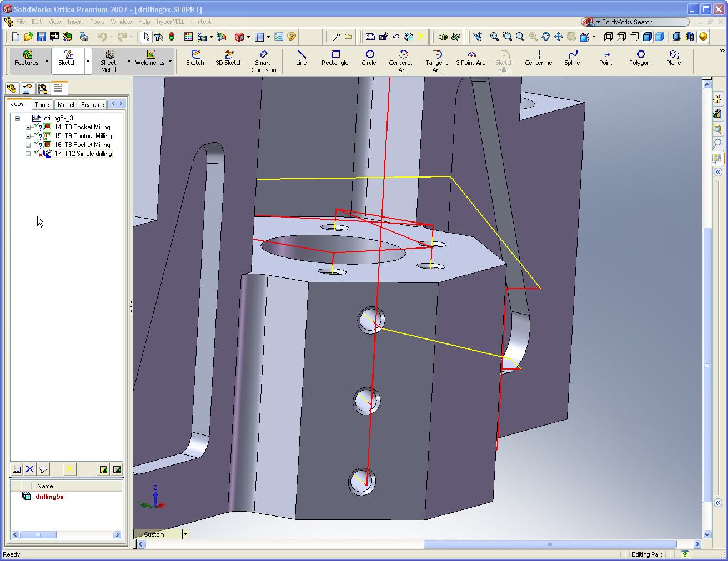The image size is (728, 561).
Task: Expand job 17 T12 Simple drilling
Action: [28, 154]
